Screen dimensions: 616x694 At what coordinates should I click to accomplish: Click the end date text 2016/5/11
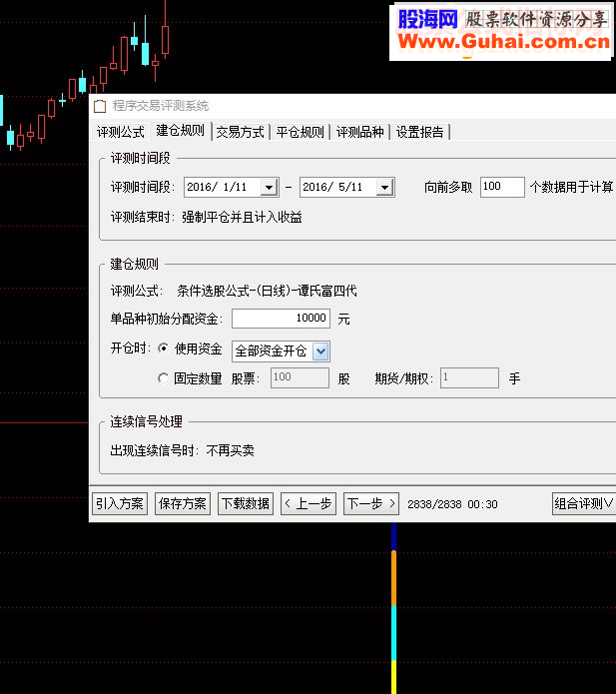coord(332,187)
